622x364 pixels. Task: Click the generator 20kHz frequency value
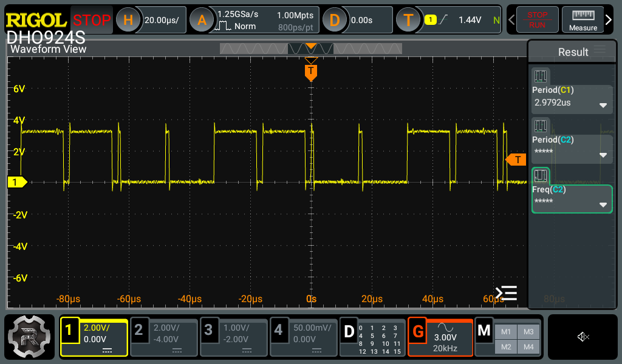(445, 348)
